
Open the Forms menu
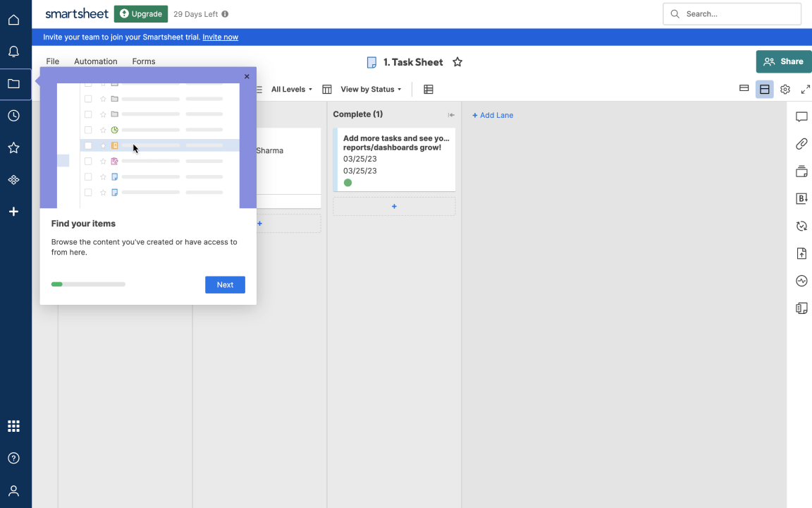(x=144, y=61)
